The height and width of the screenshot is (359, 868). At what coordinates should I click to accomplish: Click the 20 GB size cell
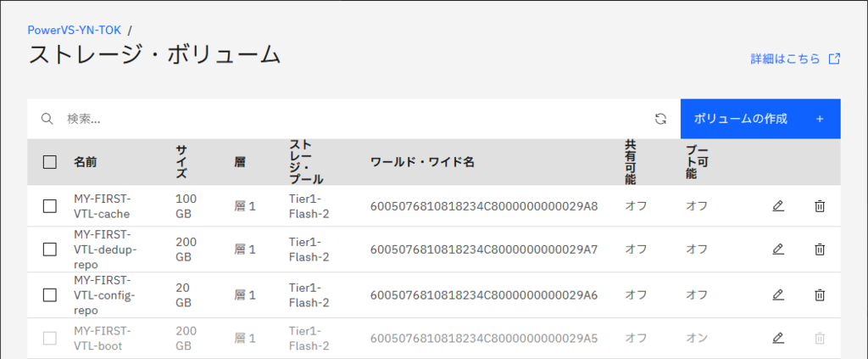[183, 294]
